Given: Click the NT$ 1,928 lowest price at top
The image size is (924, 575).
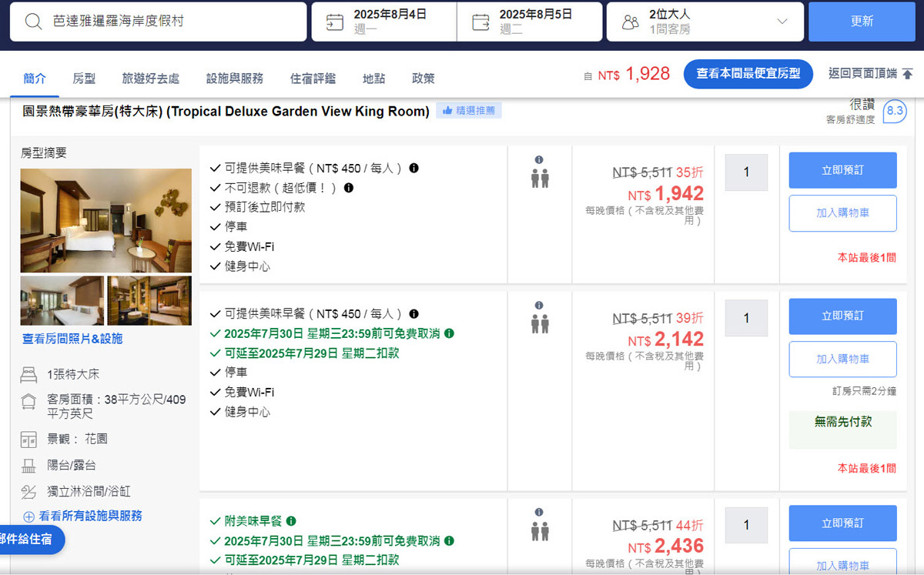Looking at the screenshot, I should click(634, 74).
